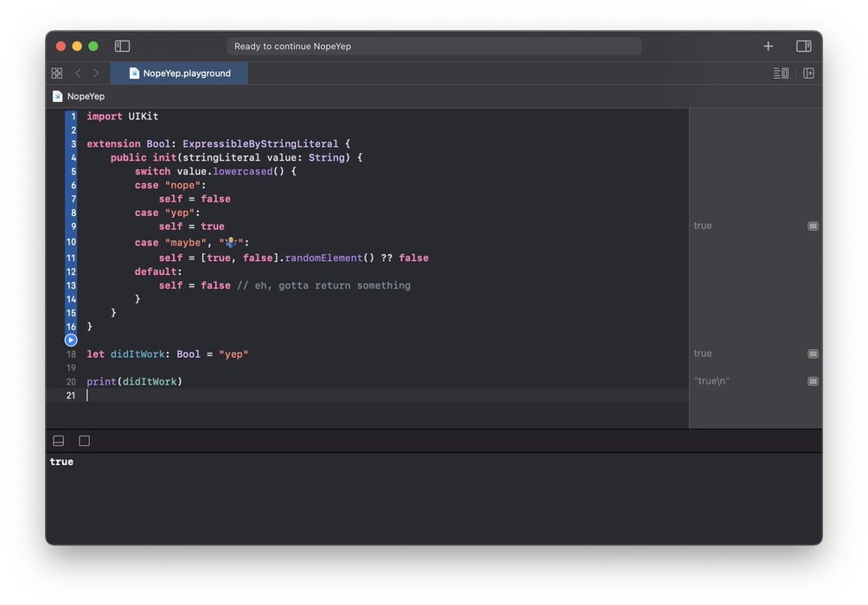Click the "true\n" result text in sidebar
The width and height of the screenshot is (868, 605).
[712, 381]
